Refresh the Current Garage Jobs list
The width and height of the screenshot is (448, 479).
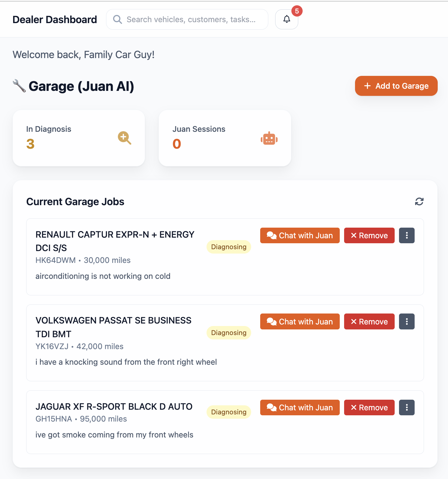tap(419, 201)
